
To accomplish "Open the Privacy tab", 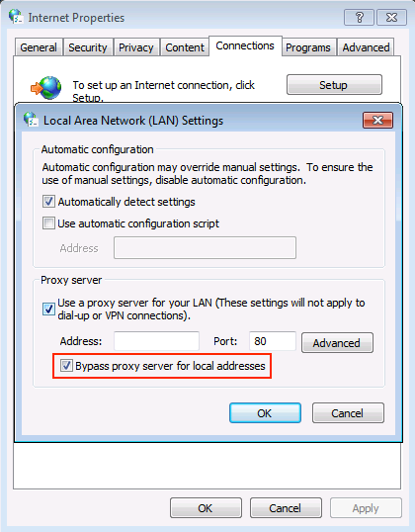I will [x=136, y=47].
